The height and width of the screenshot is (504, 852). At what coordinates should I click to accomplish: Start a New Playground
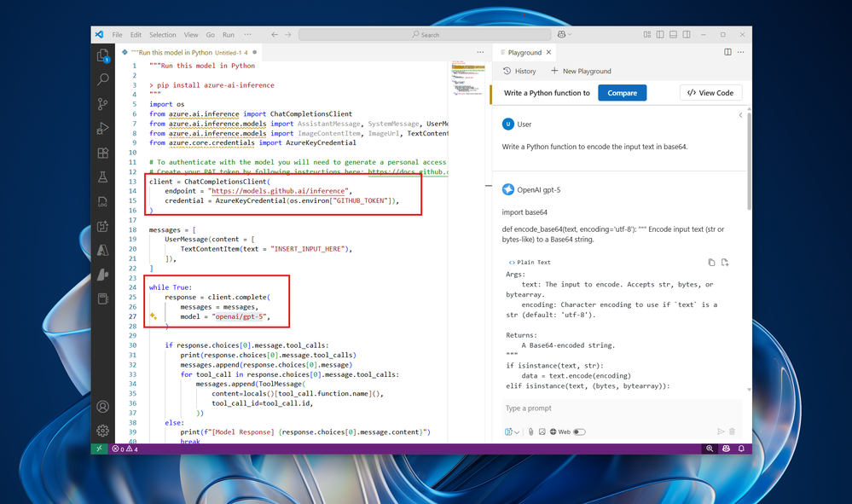click(x=581, y=71)
